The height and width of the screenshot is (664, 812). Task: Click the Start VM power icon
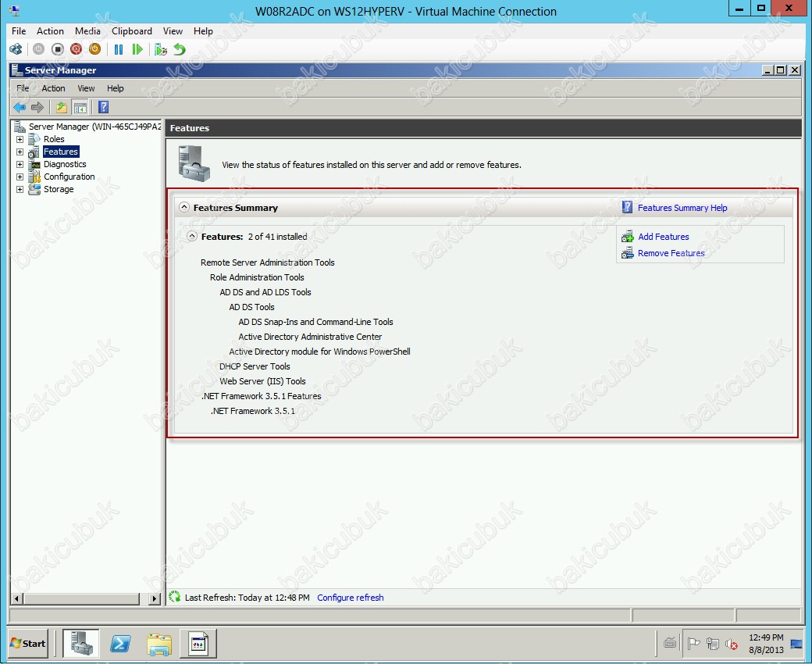(x=38, y=49)
